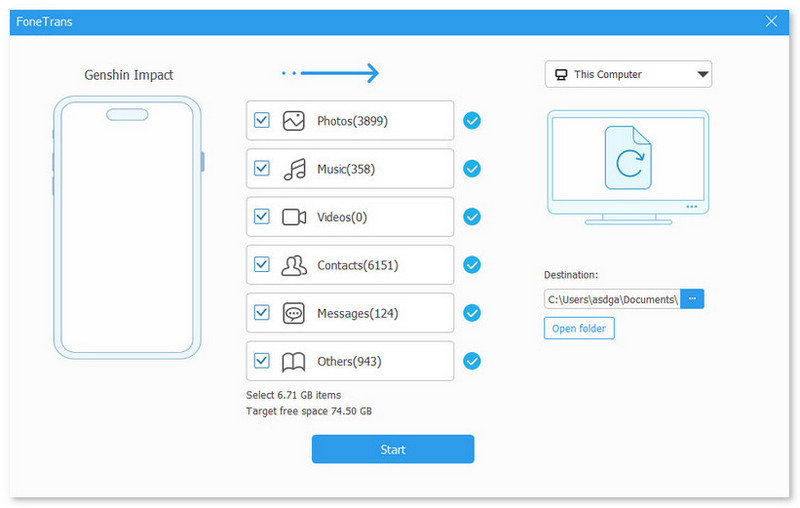Close the FoneTrans window

click(771, 21)
